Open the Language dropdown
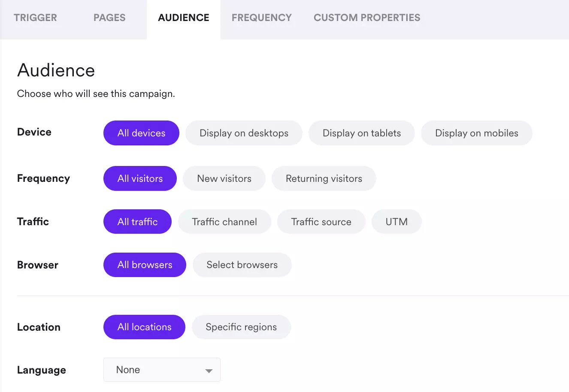 [162, 369]
